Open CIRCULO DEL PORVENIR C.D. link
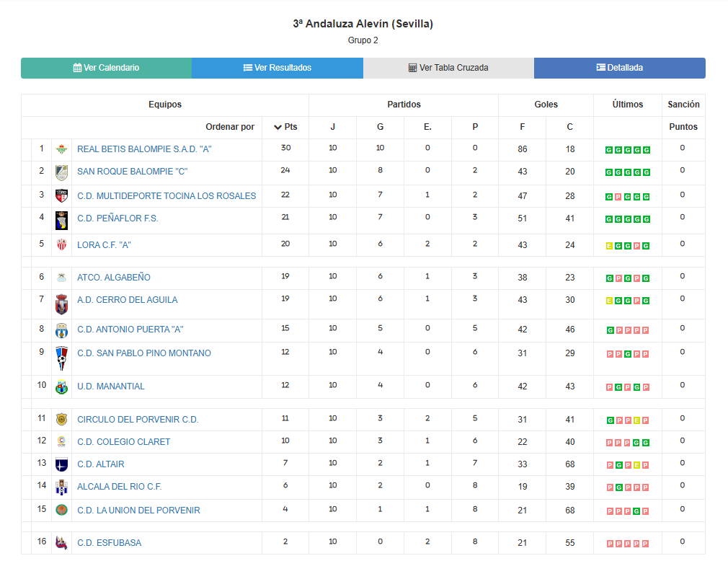728x561 pixels. coord(138,420)
